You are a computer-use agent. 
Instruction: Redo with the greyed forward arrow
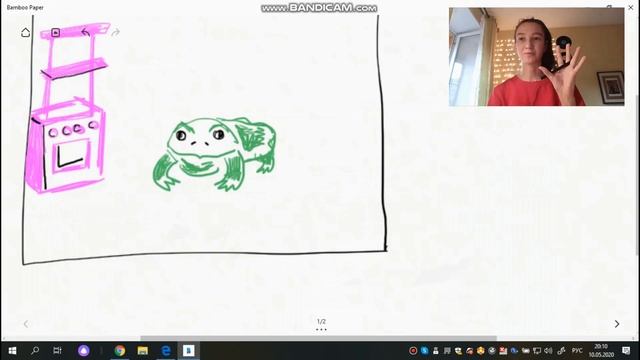[116, 32]
